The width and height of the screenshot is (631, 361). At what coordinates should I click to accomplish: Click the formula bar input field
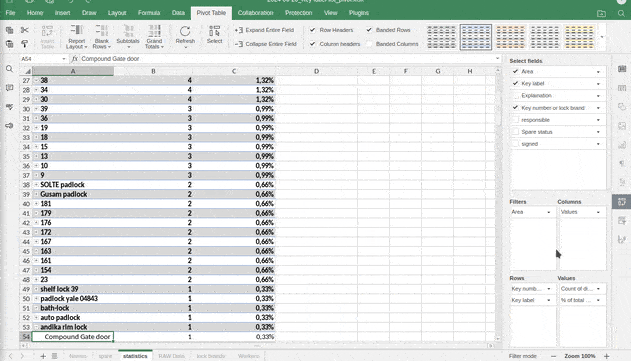287,59
